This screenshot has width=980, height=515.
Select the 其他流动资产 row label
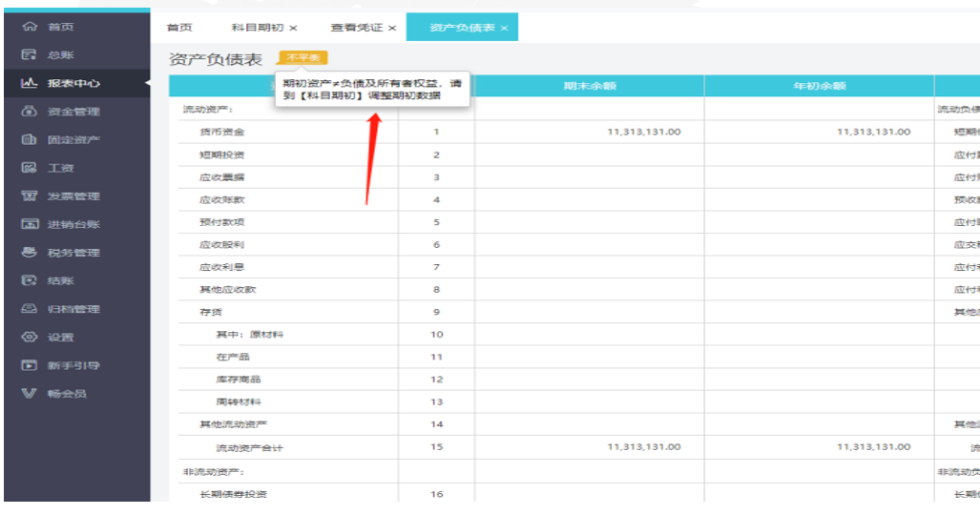coord(233,424)
